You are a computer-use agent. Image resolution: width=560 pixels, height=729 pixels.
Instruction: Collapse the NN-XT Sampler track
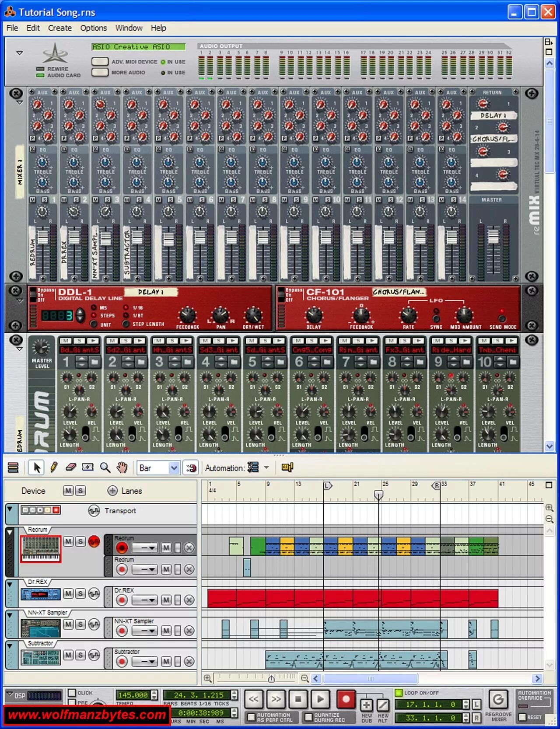tap(10, 615)
